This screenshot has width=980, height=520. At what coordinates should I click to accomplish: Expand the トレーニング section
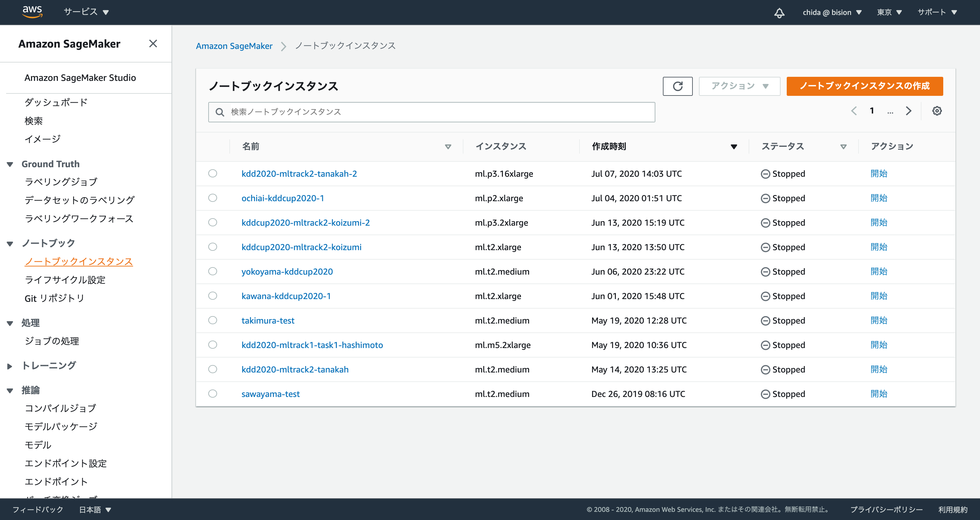[x=10, y=366]
